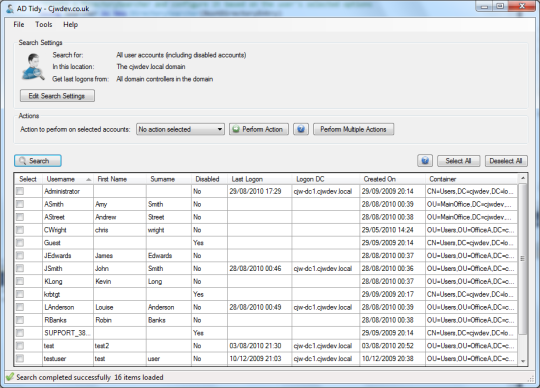Screen dimensions: 540x388
Task: Click the green checkmark status icon
Action: tap(10, 377)
